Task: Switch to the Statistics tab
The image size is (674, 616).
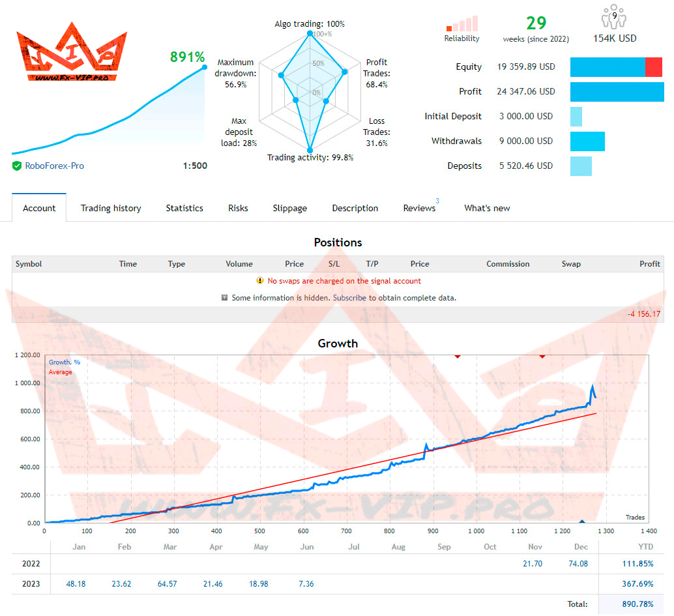Action: coord(184,208)
